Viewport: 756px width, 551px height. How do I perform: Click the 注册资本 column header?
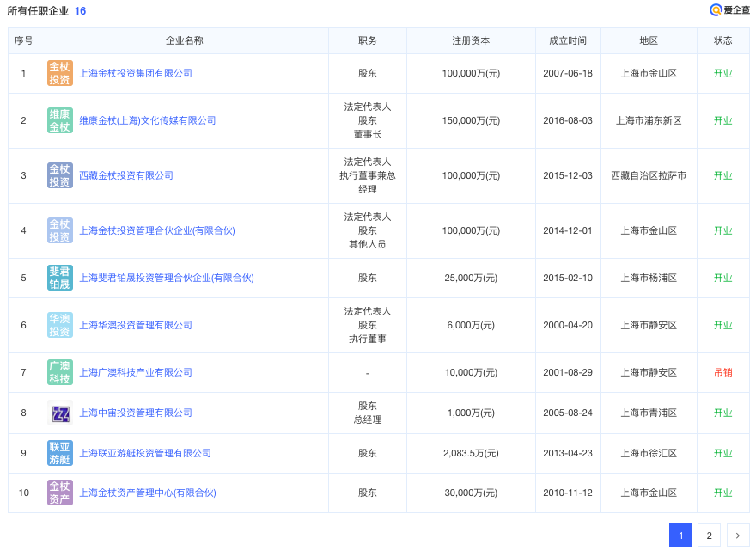pyautogui.click(x=471, y=40)
